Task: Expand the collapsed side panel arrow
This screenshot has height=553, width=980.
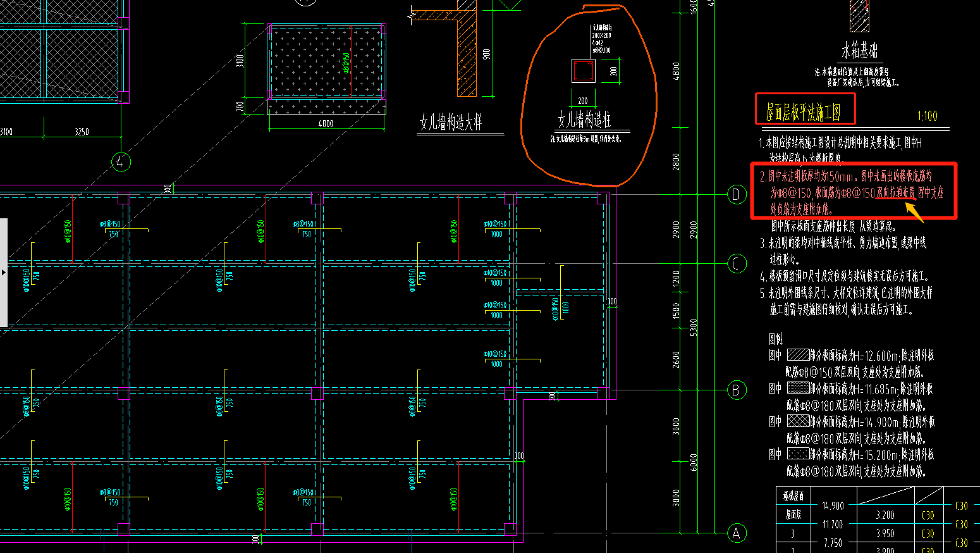Action: pos(4,272)
